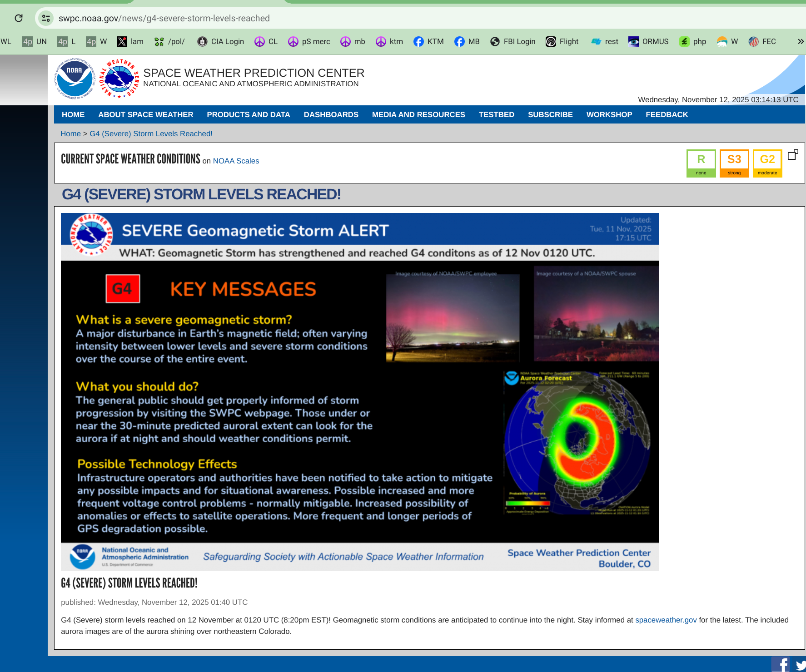
Task: Open the 4p W bookmark
Action: click(97, 42)
